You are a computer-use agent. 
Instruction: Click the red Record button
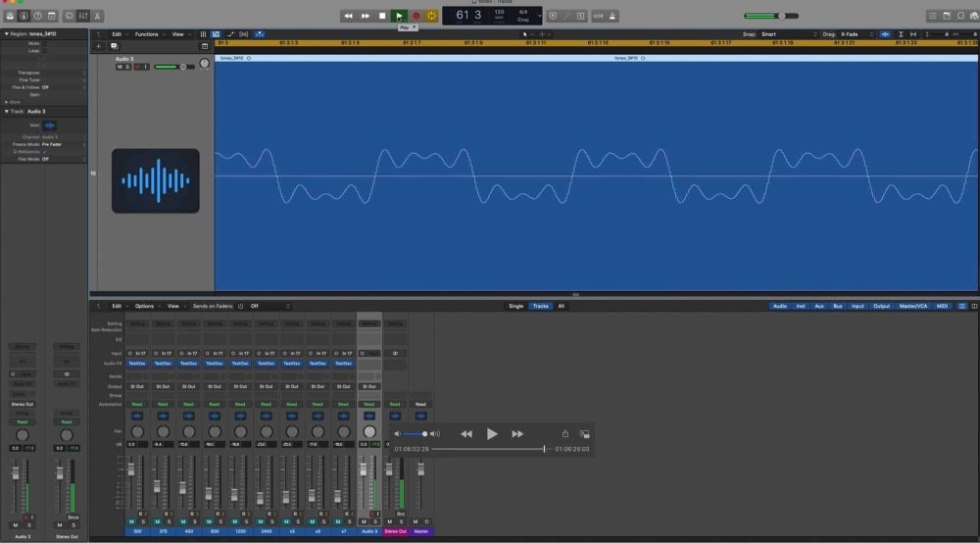[x=416, y=16]
